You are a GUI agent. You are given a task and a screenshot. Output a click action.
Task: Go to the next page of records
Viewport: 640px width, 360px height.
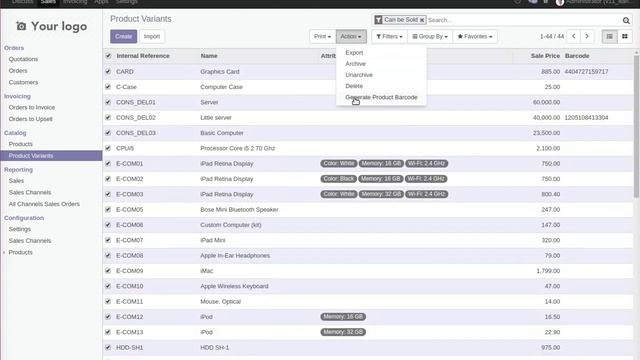click(x=587, y=36)
